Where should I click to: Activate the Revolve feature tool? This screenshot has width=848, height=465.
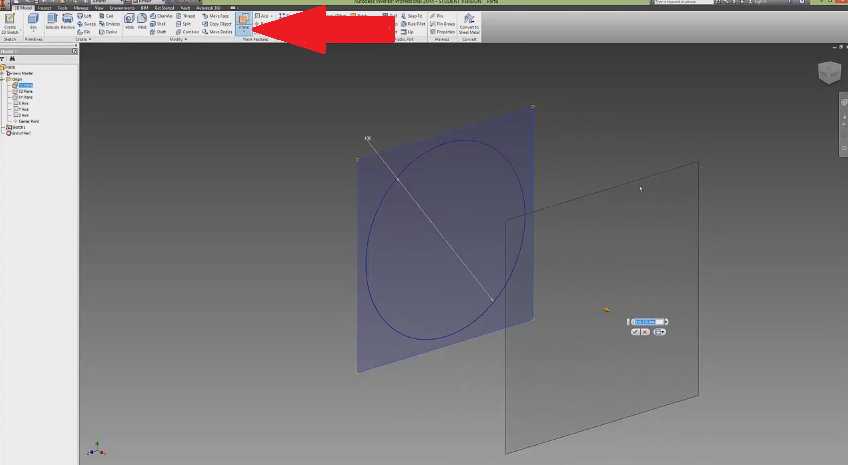[68, 22]
